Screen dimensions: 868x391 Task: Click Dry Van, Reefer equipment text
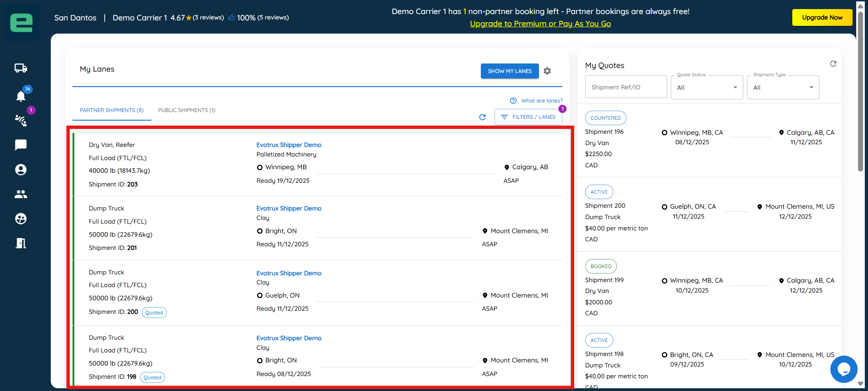112,145
